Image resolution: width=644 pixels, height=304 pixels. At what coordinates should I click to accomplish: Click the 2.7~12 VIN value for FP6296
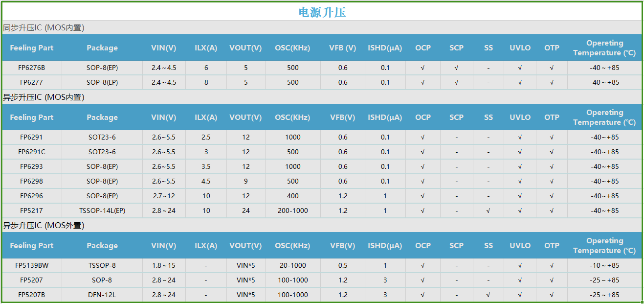coord(164,196)
